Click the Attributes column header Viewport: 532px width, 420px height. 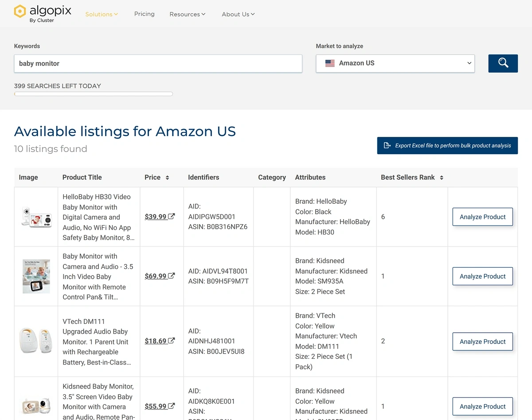pos(310,177)
